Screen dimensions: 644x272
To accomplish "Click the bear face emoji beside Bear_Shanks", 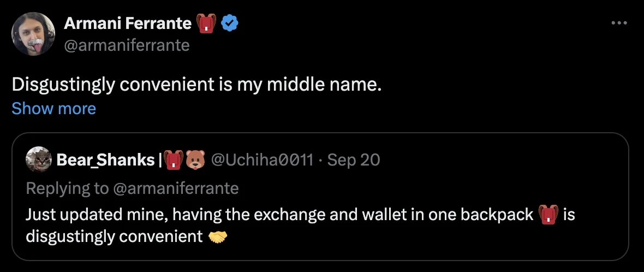I will point(195,159).
